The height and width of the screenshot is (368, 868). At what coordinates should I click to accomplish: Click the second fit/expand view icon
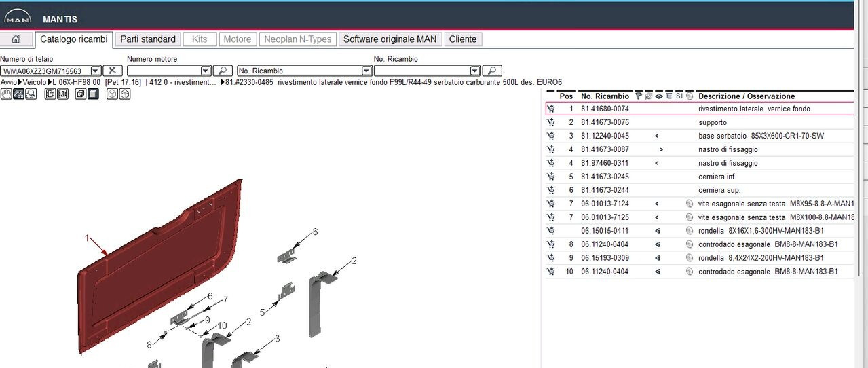point(62,94)
